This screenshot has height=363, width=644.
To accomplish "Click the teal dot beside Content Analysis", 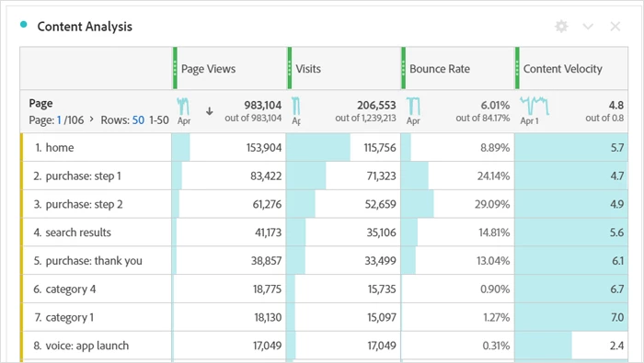I will [23, 25].
